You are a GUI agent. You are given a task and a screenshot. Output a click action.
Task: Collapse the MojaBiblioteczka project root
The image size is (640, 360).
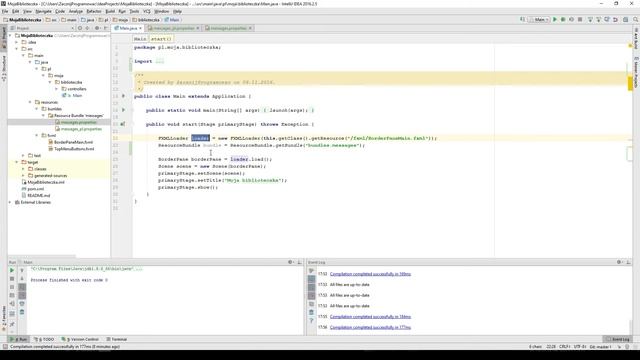(x=10, y=36)
